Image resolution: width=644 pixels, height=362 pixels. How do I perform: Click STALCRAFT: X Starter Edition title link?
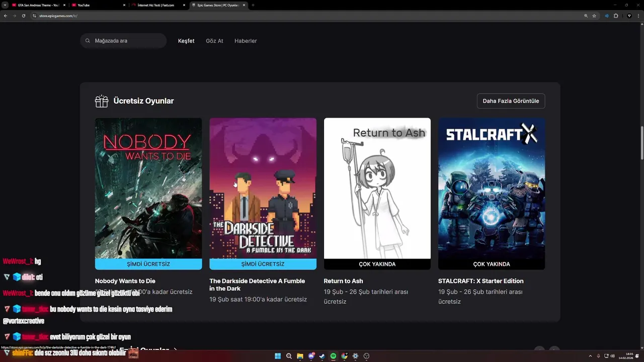click(481, 281)
